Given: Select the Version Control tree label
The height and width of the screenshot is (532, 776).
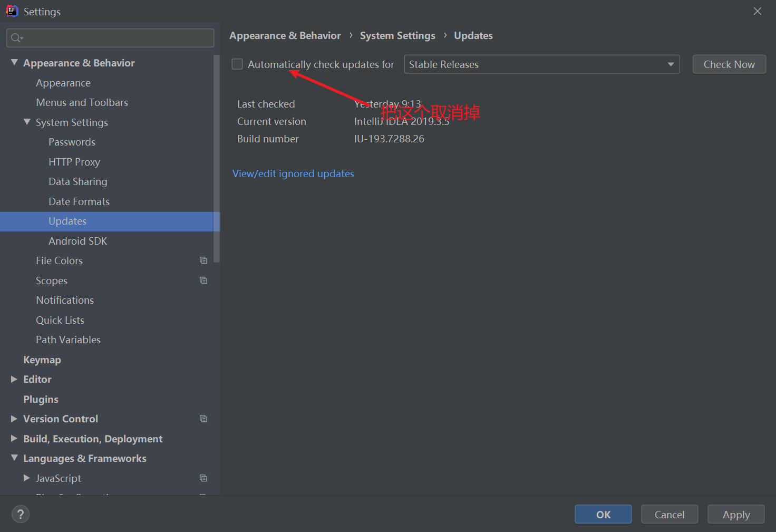Looking at the screenshot, I should [x=61, y=419].
